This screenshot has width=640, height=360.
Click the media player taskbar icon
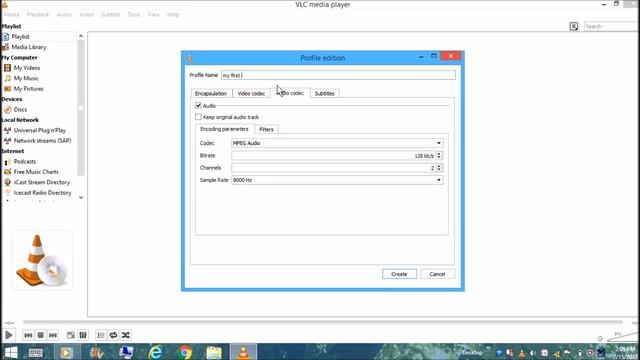pyautogui.click(x=66, y=352)
